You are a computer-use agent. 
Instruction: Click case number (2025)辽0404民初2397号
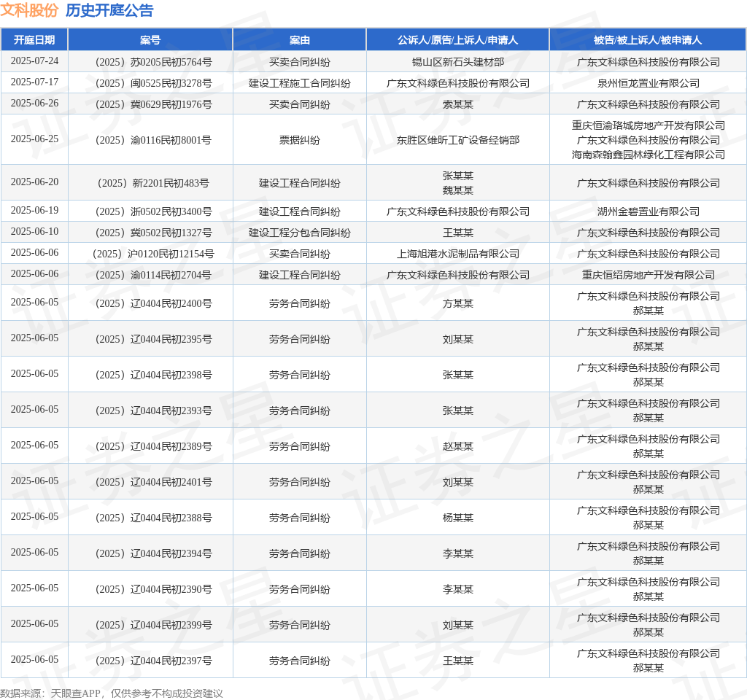point(153,661)
